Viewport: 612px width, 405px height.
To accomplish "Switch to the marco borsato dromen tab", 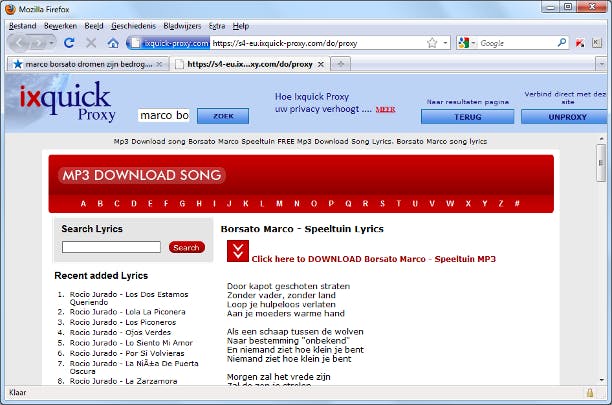I will coord(88,64).
